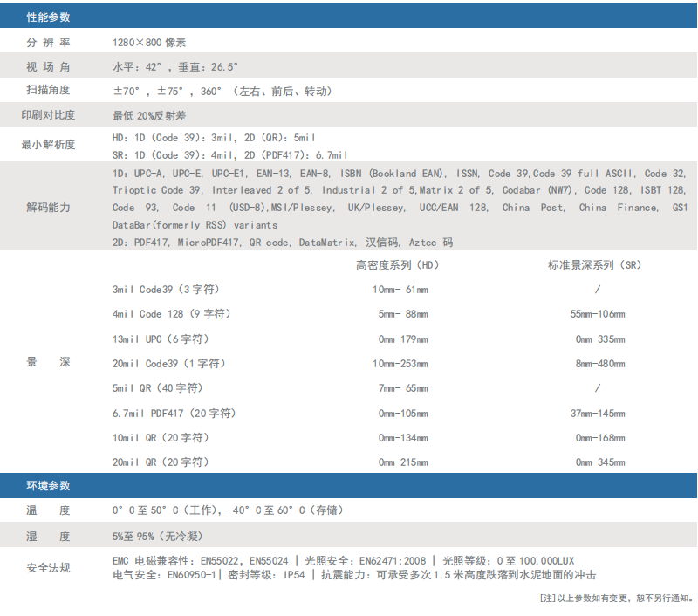Click the HD value 0mm-179mm

[x=403, y=339]
